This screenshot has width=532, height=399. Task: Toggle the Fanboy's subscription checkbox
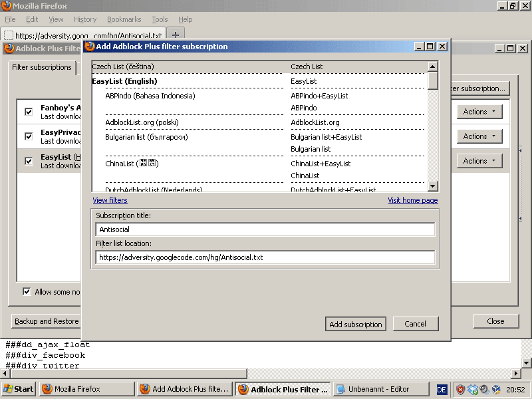point(29,112)
